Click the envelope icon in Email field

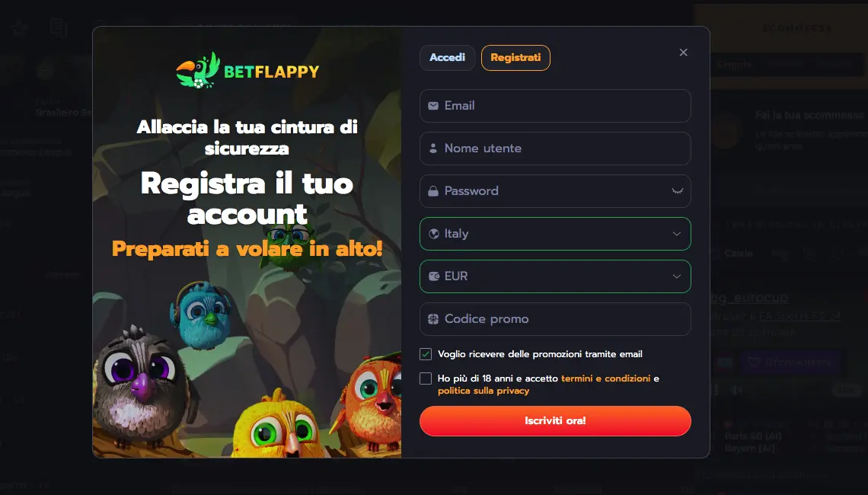tap(433, 106)
